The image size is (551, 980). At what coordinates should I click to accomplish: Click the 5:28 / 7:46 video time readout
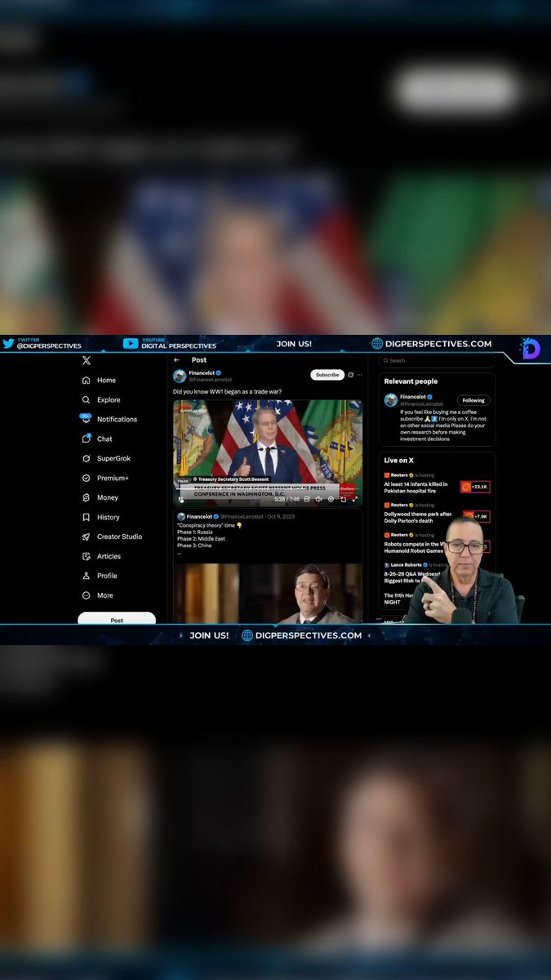click(x=286, y=499)
